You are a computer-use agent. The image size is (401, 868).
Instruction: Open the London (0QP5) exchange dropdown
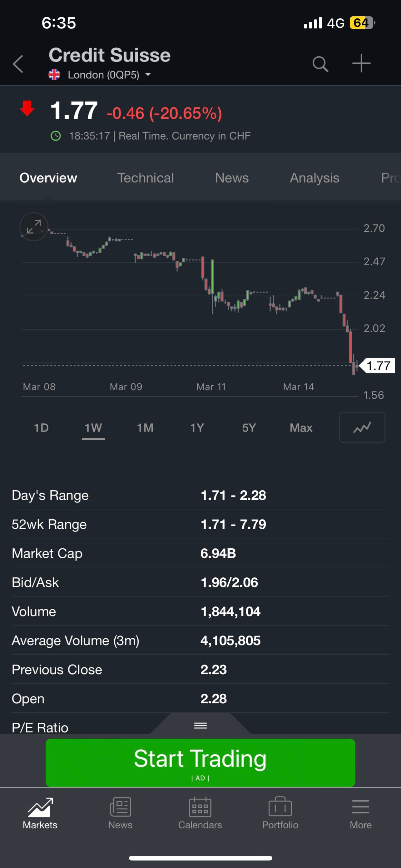click(108, 75)
